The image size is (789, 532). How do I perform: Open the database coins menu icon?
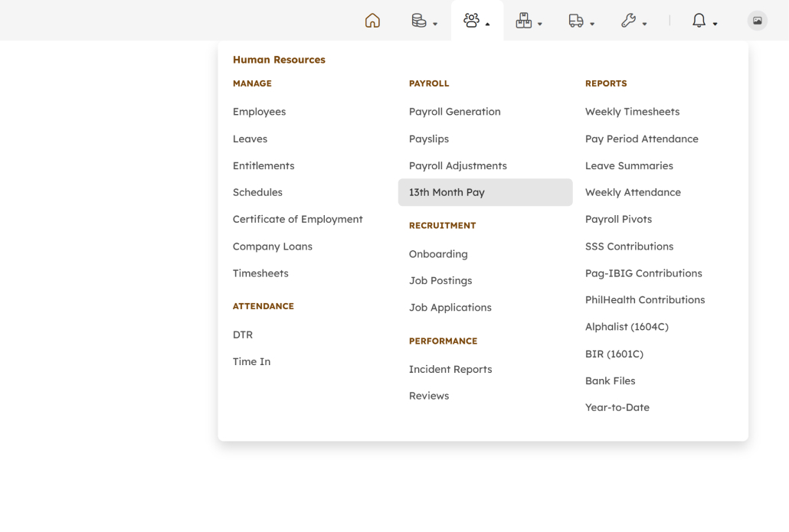[419, 21]
